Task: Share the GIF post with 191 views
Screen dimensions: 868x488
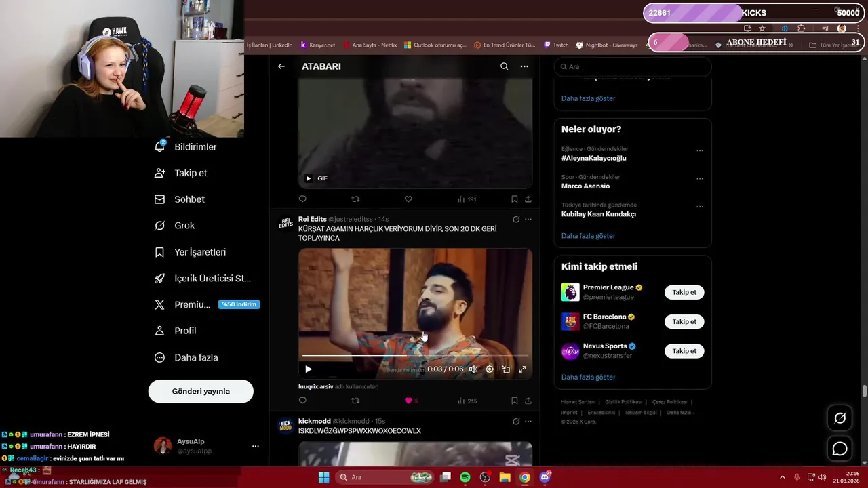Action: tap(528, 199)
